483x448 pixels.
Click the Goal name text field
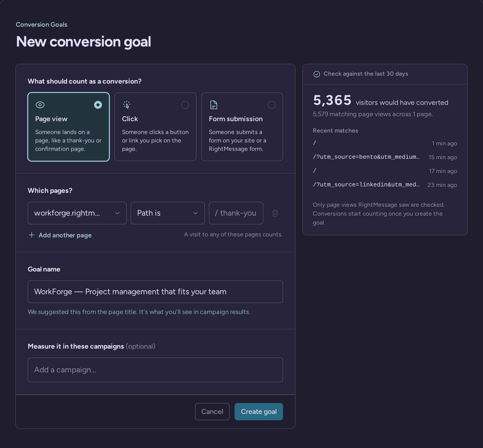pos(155,292)
